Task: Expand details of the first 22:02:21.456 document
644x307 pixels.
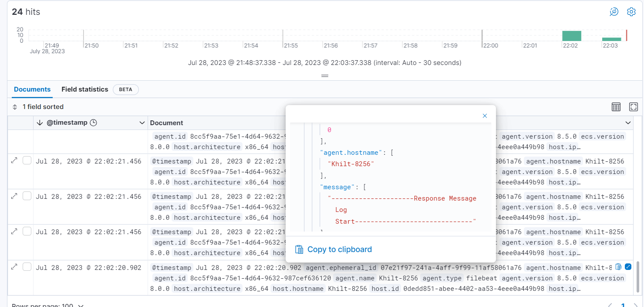Action: 15,160
